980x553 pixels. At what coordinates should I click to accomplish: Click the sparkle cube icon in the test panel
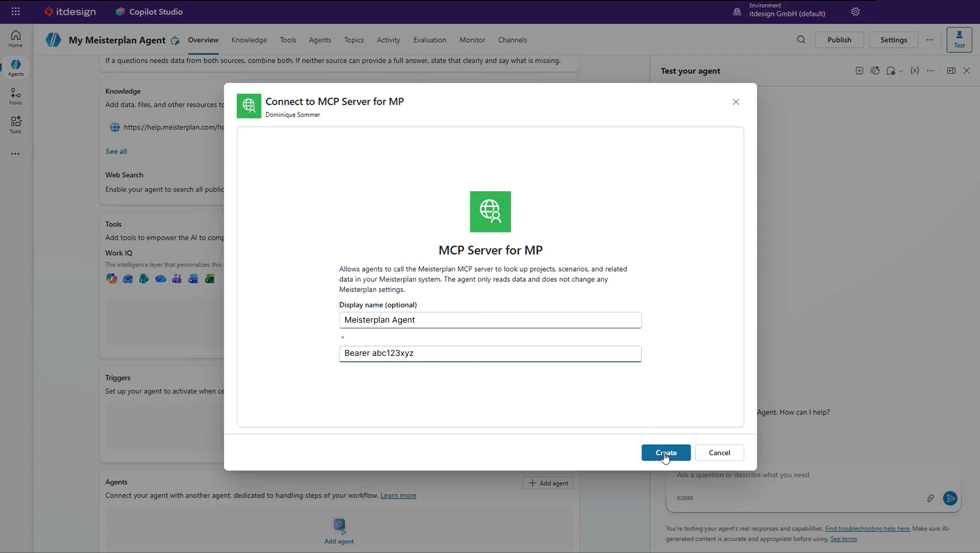point(875,71)
